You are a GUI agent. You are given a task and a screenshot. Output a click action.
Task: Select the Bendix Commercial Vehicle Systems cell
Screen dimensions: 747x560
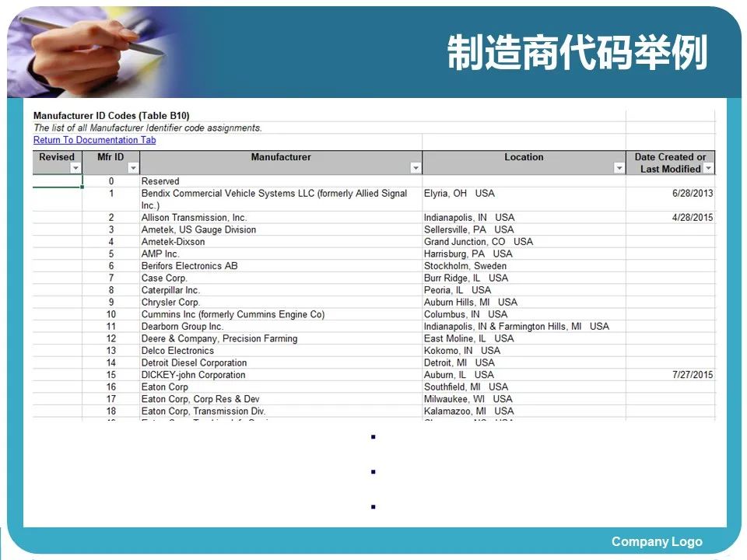[x=281, y=200]
